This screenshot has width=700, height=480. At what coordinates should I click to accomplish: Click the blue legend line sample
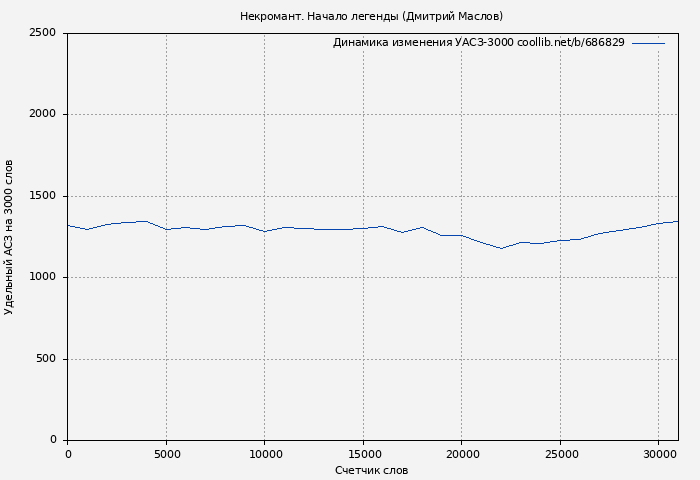pos(648,43)
